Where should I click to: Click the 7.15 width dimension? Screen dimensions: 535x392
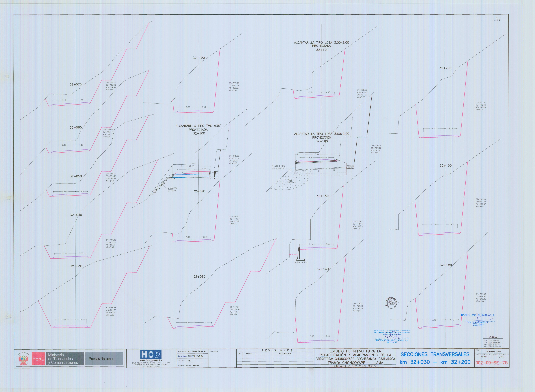coord(434,320)
